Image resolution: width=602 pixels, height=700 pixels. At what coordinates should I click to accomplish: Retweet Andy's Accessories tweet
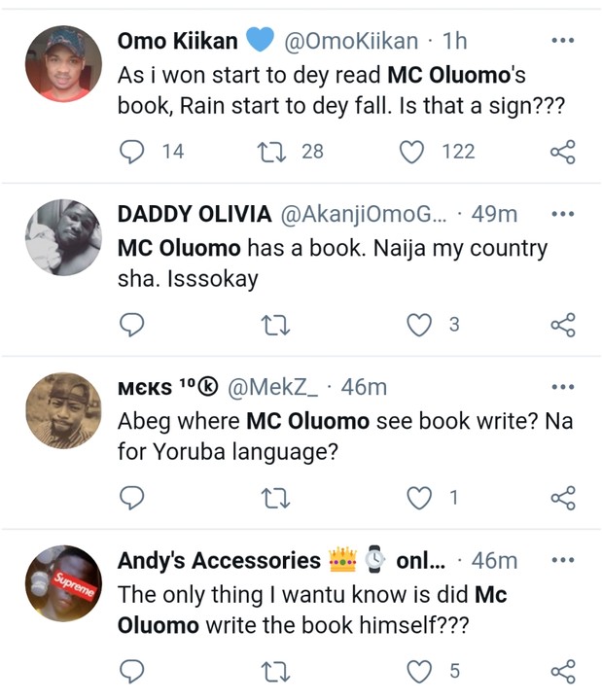pos(275,672)
